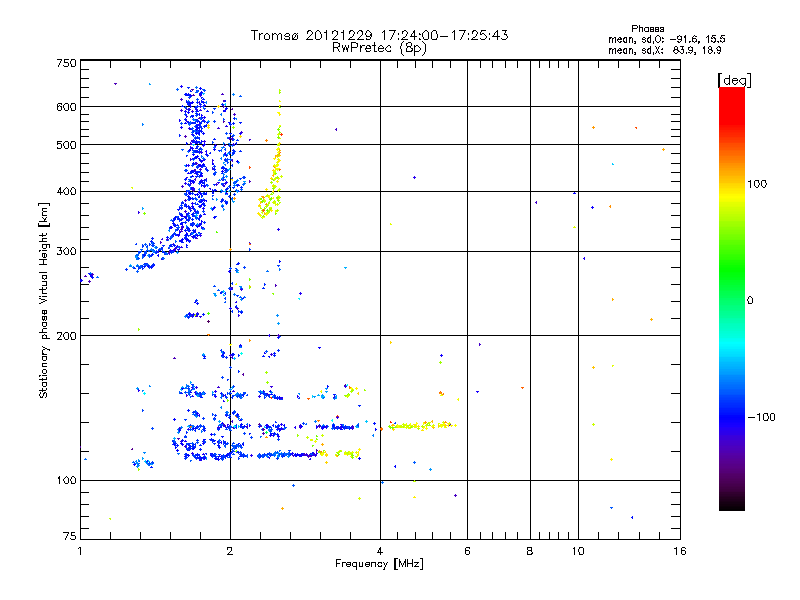Click the x-axis tick label "4"

[x=380, y=551]
